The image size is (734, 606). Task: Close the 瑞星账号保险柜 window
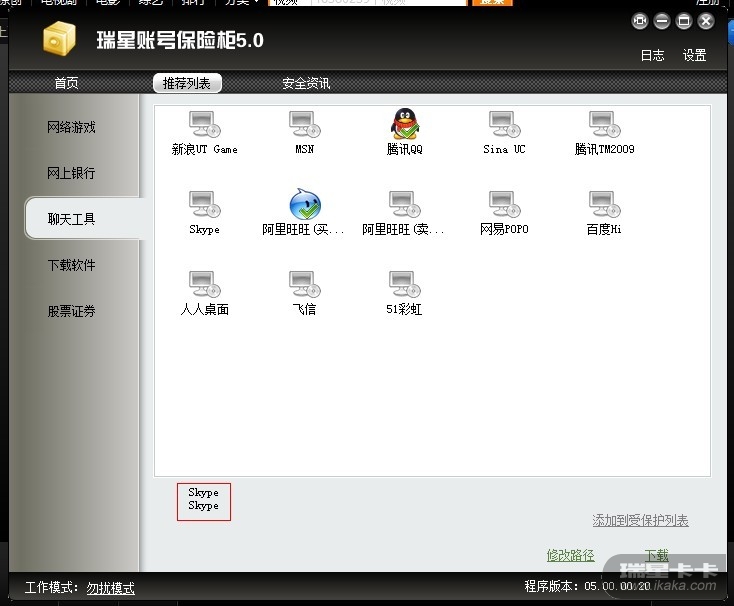coord(706,21)
